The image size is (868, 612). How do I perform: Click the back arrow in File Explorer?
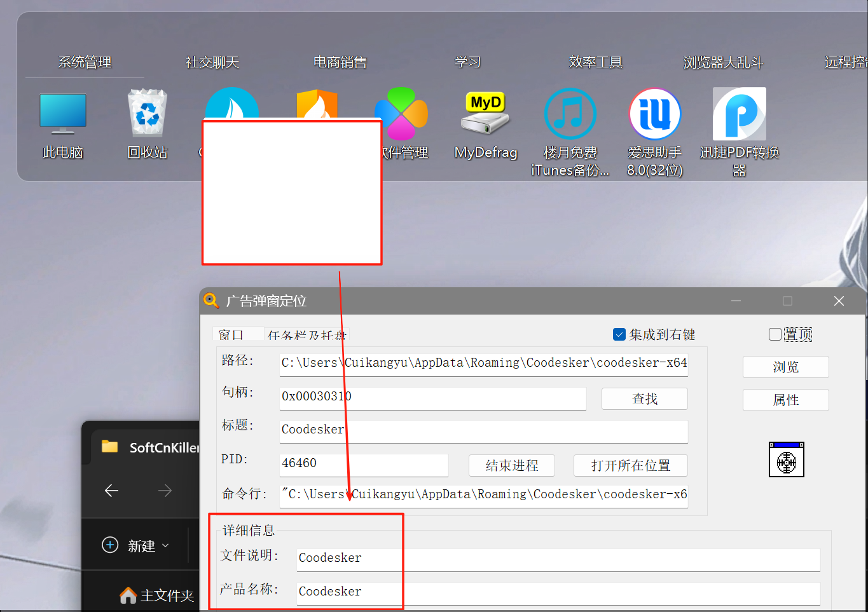[112, 491]
